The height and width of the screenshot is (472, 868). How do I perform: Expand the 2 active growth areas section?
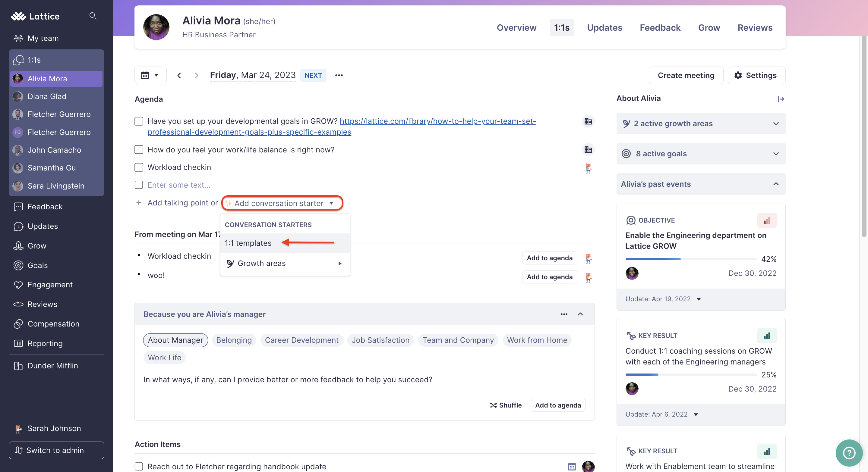point(701,123)
